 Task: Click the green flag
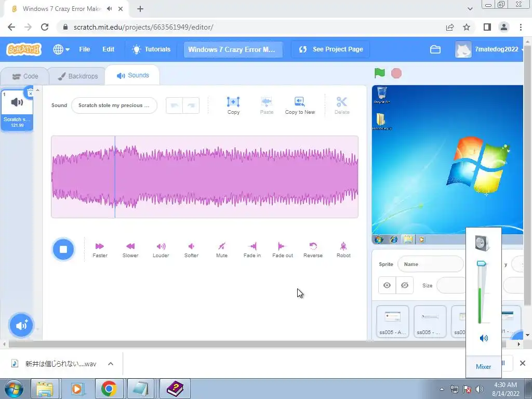coord(380,73)
